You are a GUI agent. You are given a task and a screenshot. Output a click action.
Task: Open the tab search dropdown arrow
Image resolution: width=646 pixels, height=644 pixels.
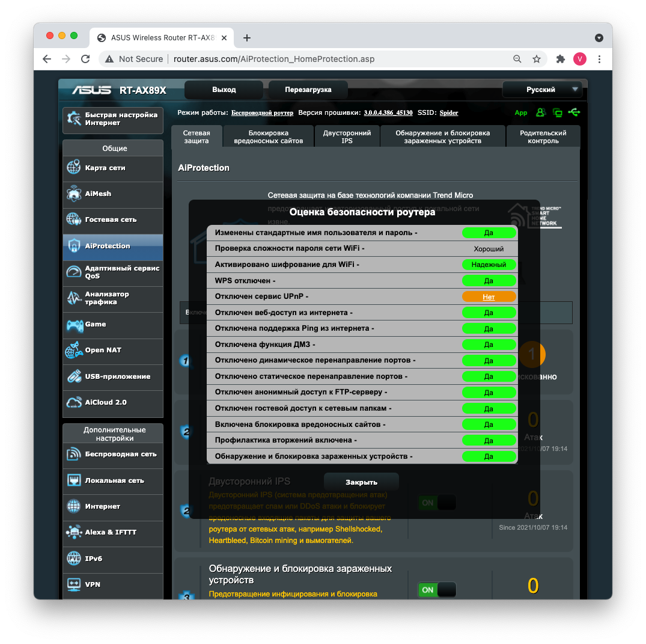599,38
